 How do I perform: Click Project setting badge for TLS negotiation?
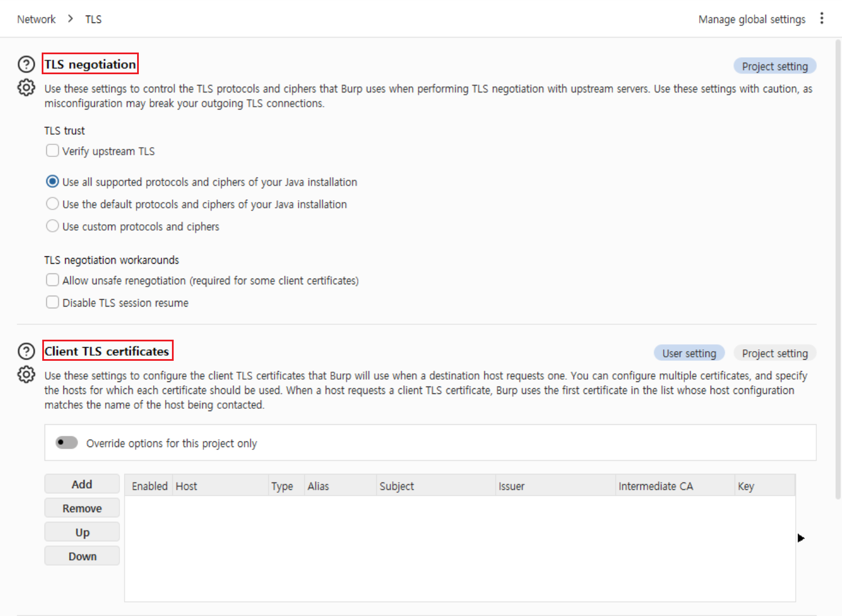pos(775,66)
